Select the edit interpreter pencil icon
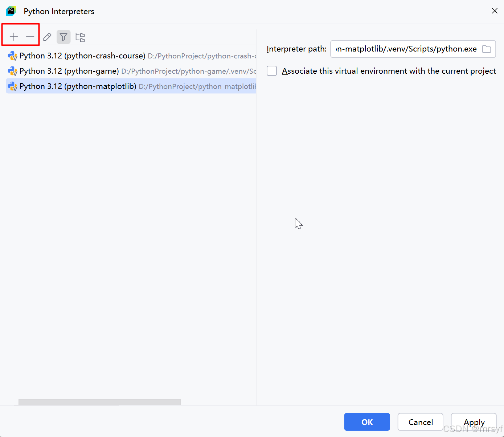The width and height of the screenshot is (504, 437). click(x=47, y=37)
